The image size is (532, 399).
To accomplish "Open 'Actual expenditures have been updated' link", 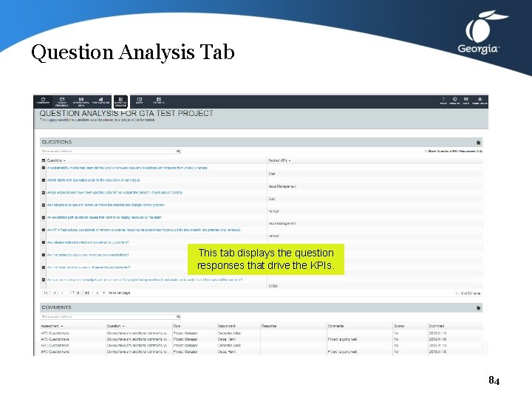I will click(115, 193).
